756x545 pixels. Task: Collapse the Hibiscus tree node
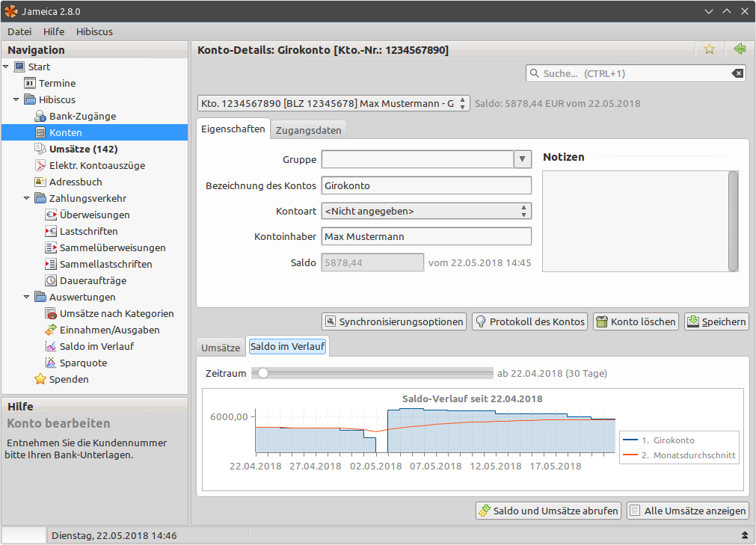pos(16,99)
